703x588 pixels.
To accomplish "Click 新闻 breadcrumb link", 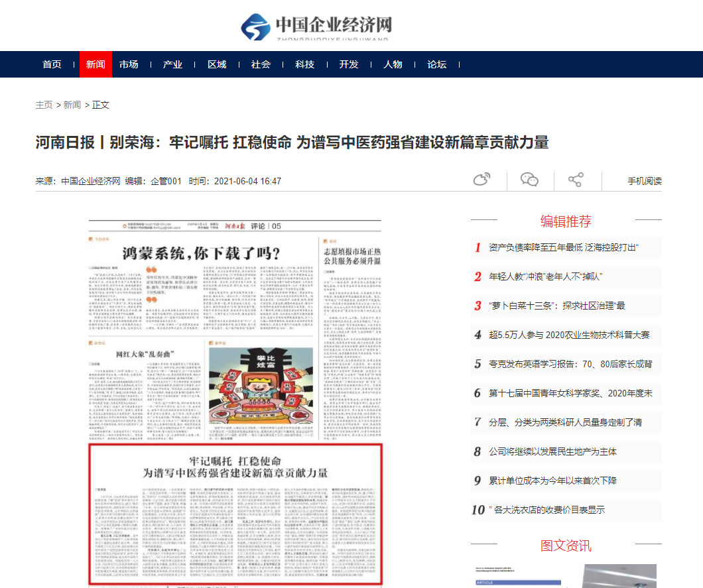I will click(x=72, y=105).
